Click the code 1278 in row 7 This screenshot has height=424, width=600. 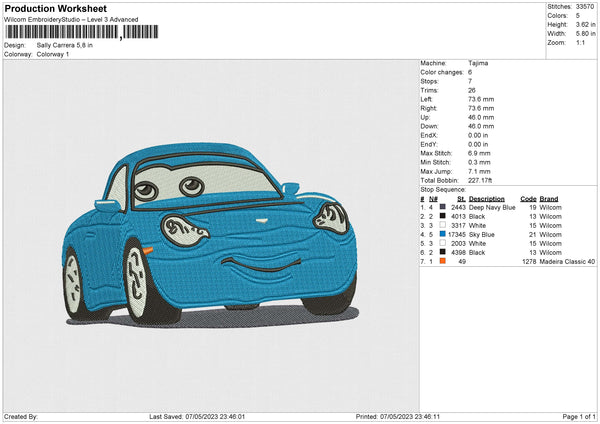point(529,261)
